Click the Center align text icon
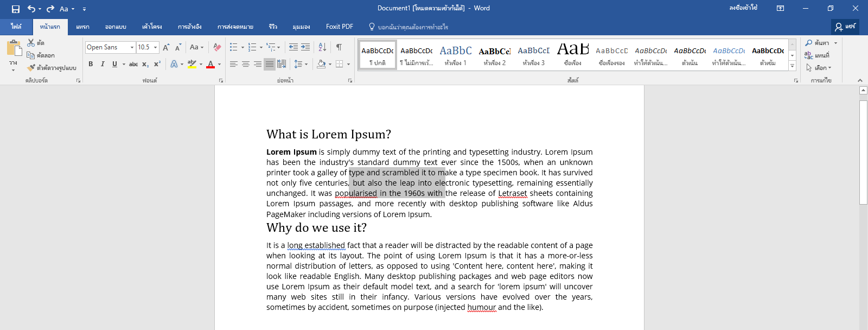The width and height of the screenshot is (868, 330). (246, 64)
